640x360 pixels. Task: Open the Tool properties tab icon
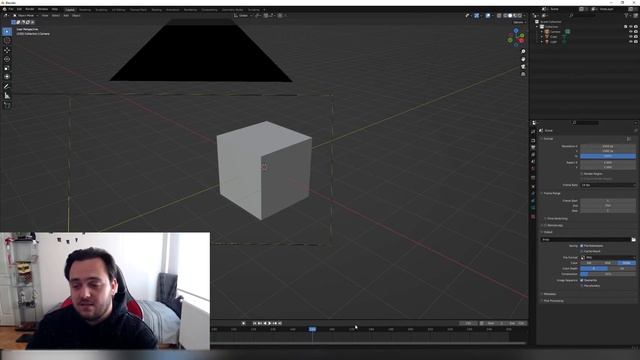point(533,132)
